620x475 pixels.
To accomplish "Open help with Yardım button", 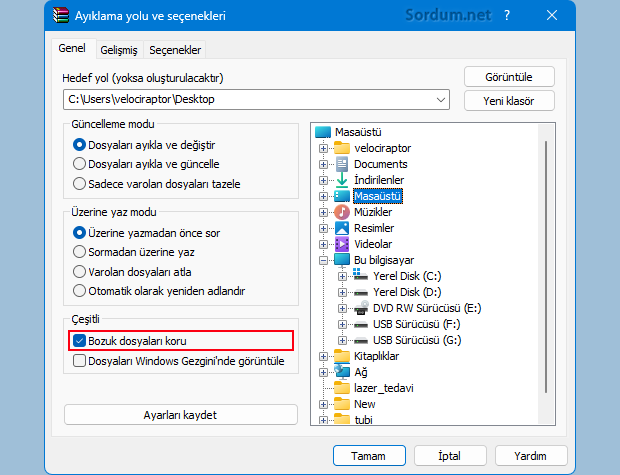I will [531, 456].
